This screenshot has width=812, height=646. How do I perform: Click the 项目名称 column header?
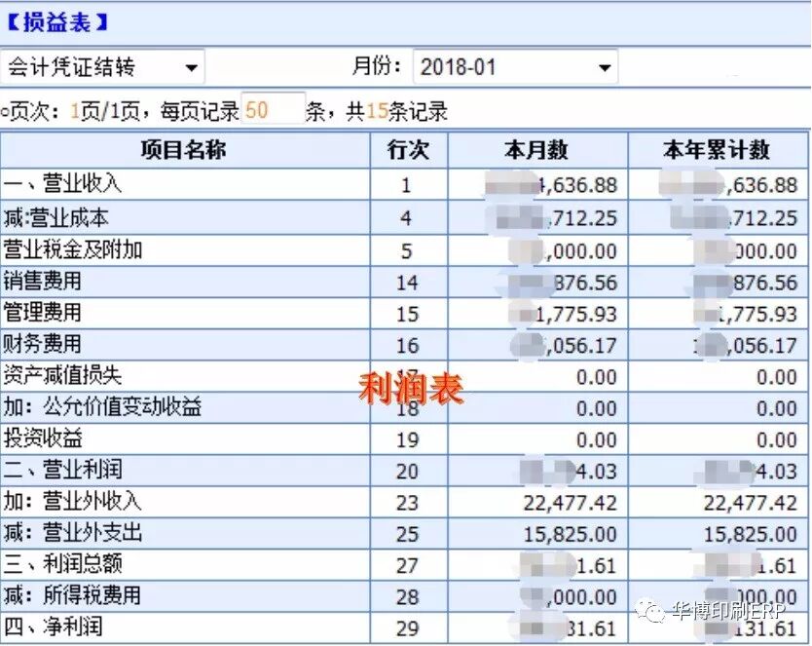pos(184,150)
